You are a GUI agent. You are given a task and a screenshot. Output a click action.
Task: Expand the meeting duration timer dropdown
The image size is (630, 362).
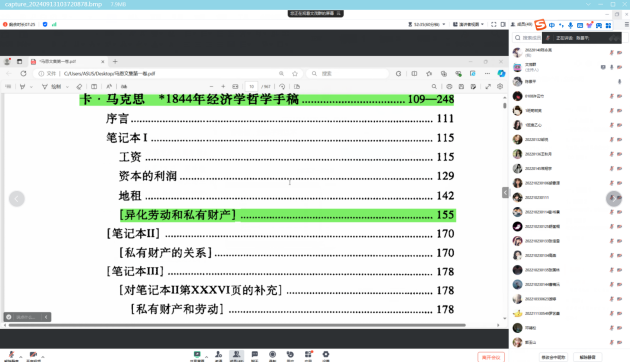coord(444,25)
